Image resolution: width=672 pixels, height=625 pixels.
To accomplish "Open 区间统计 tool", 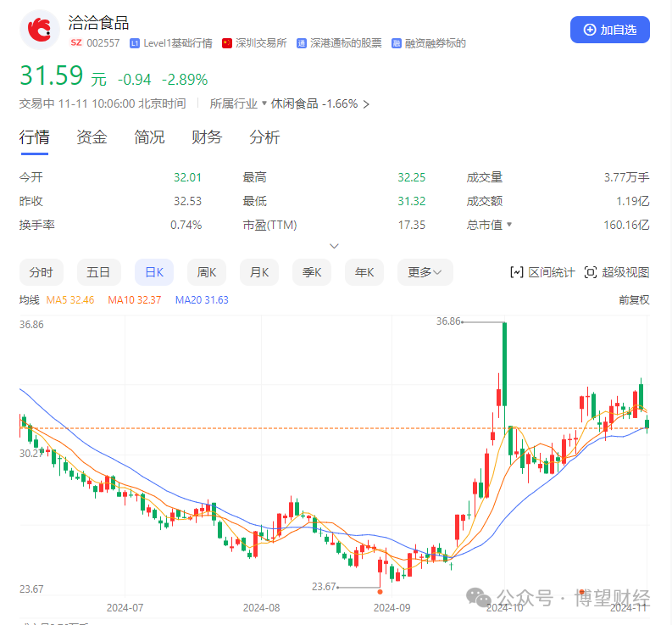I will (542, 272).
